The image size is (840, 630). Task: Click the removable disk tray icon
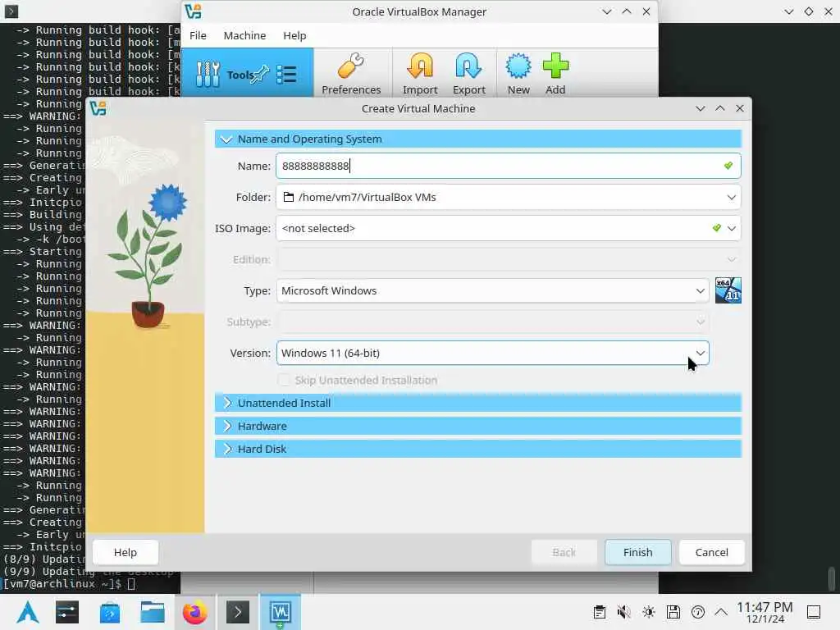click(673, 612)
